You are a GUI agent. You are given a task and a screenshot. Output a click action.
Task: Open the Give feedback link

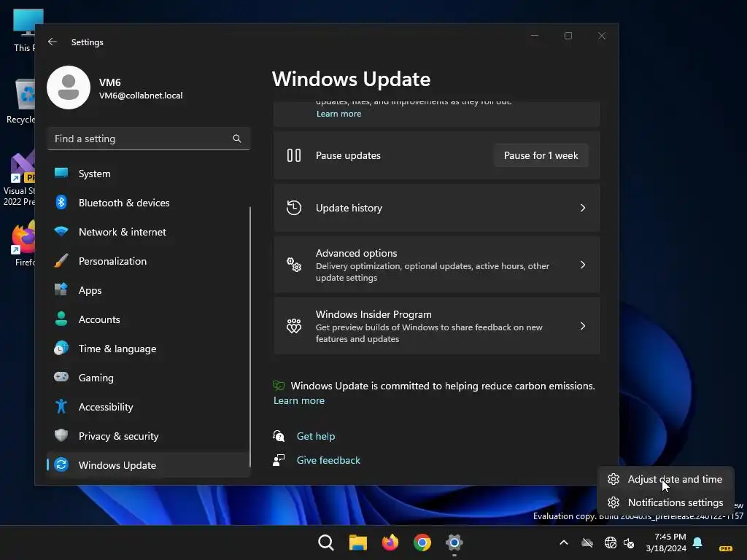328,461
